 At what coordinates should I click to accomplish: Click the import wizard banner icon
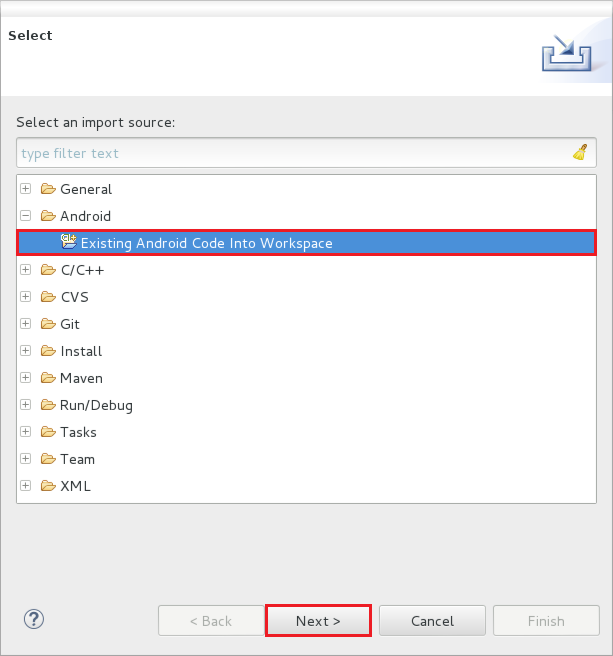coord(567,53)
